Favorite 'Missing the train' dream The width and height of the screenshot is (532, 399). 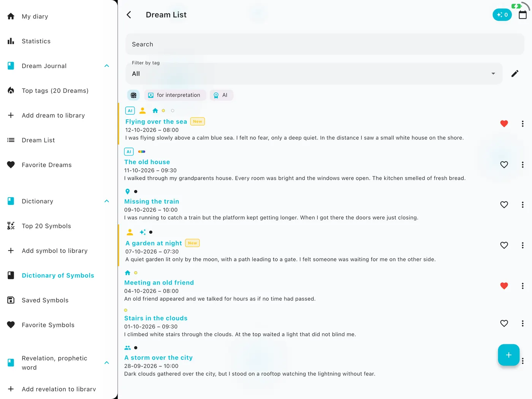coord(504,204)
